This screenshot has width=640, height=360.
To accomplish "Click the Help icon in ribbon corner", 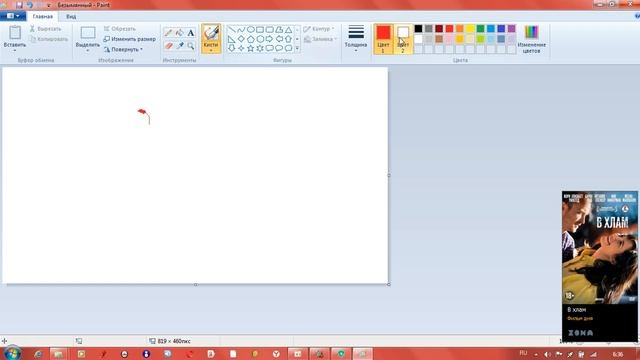I will pos(637,16).
